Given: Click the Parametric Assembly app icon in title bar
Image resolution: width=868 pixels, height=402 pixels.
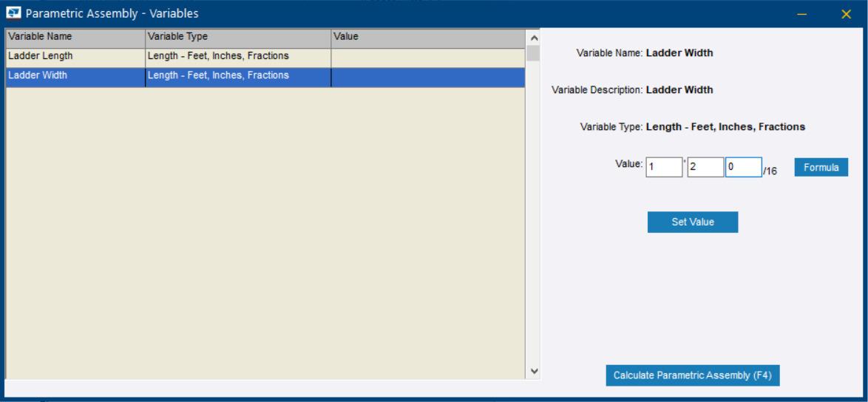Looking at the screenshot, I should pyautogui.click(x=13, y=13).
